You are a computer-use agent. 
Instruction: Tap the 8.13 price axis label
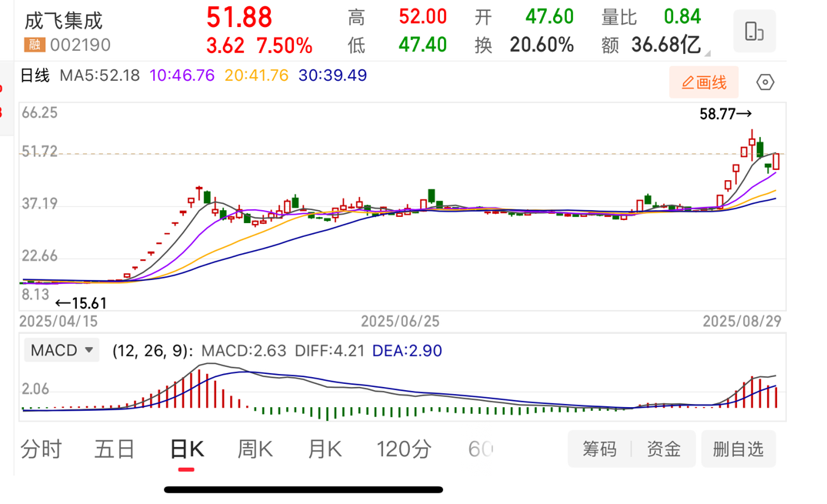35,295
